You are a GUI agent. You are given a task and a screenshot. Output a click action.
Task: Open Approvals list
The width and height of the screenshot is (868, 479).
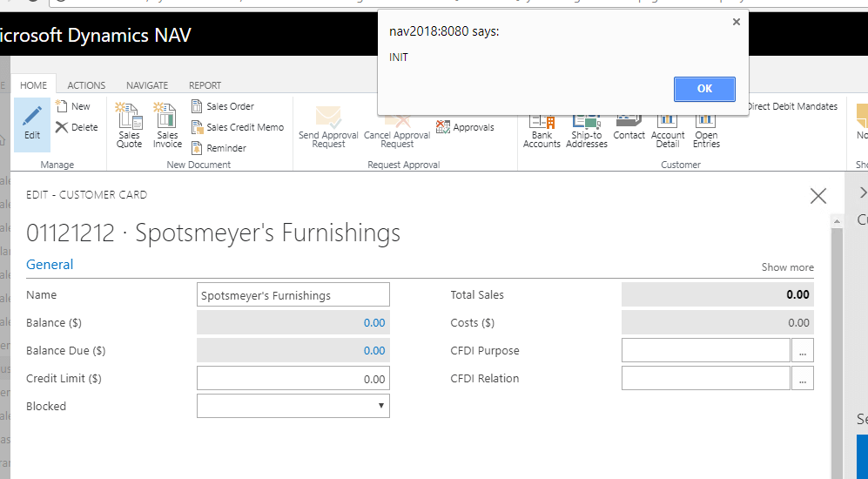coord(465,127)
